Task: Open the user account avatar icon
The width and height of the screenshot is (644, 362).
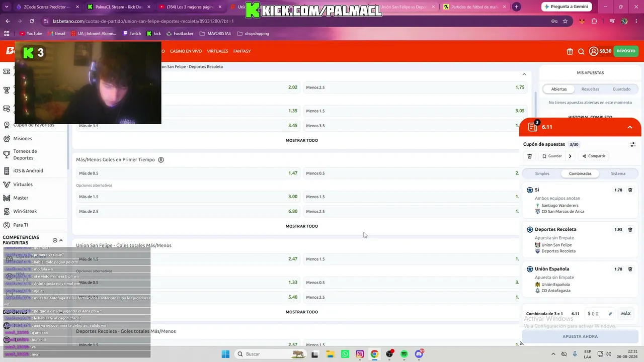Action: point(594,51)
